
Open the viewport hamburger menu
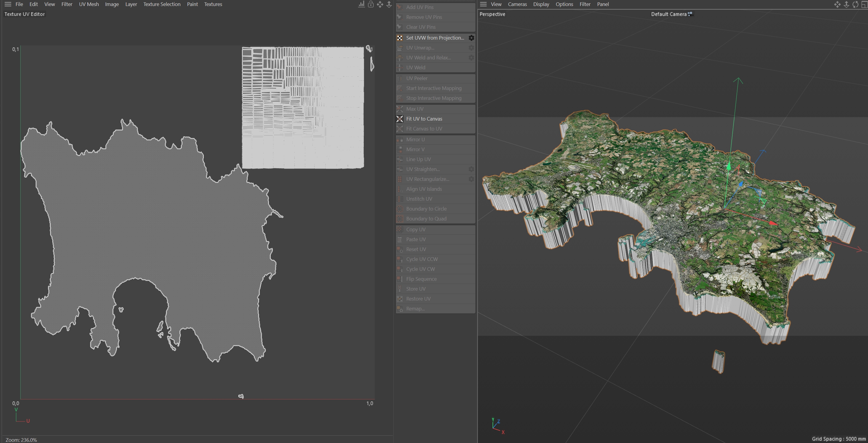[483, 4]
